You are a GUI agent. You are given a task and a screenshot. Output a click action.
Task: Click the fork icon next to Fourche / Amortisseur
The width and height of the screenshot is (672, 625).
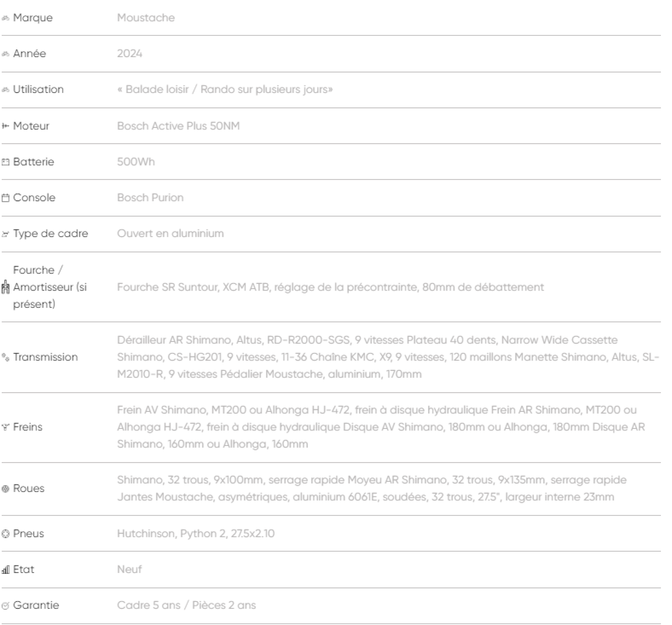pyautogui.click(x=5, y=287)
